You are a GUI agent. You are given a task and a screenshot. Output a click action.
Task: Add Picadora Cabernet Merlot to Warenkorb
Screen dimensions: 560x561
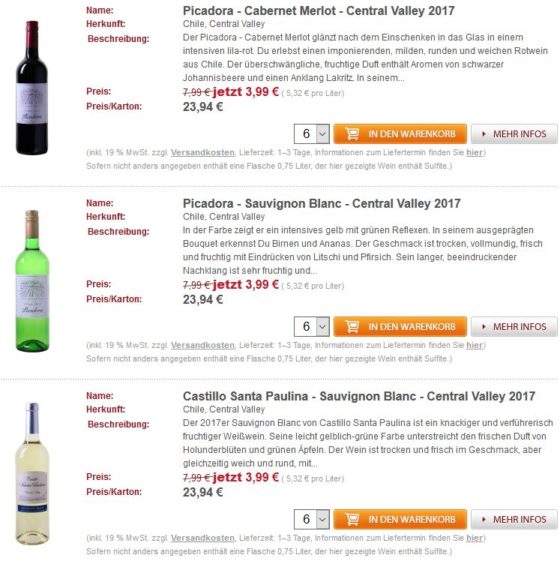[x=400, y=134]
